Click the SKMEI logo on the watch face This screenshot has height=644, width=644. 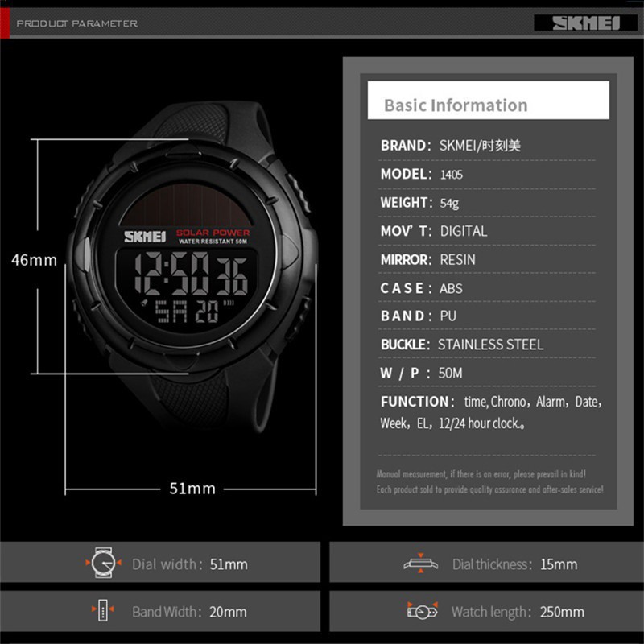[x=145, y=237]
